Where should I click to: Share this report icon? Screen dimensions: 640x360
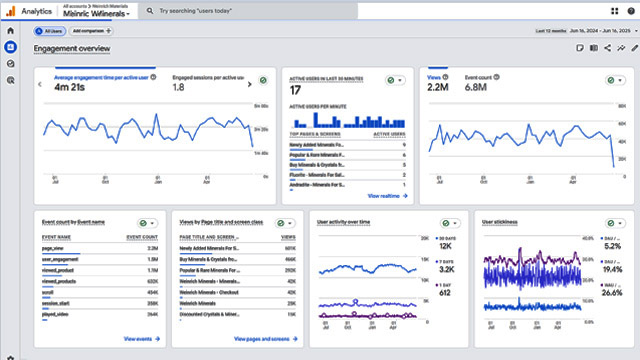point(608,48)
